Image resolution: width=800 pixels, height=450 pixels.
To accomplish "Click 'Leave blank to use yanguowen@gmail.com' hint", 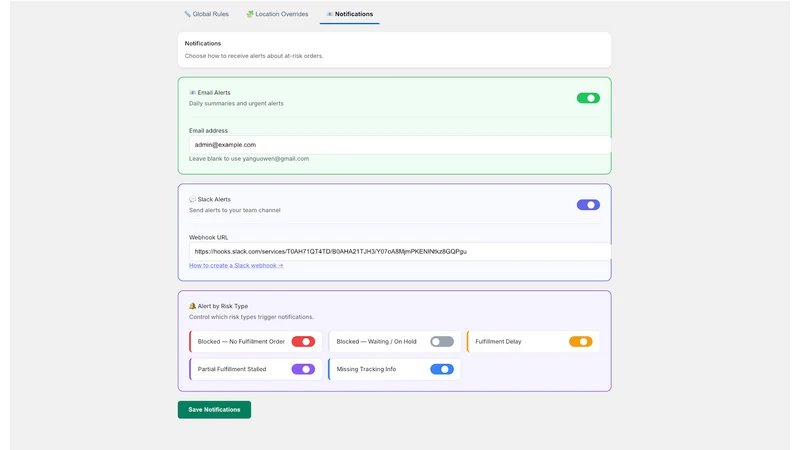I will coord(249,159).
